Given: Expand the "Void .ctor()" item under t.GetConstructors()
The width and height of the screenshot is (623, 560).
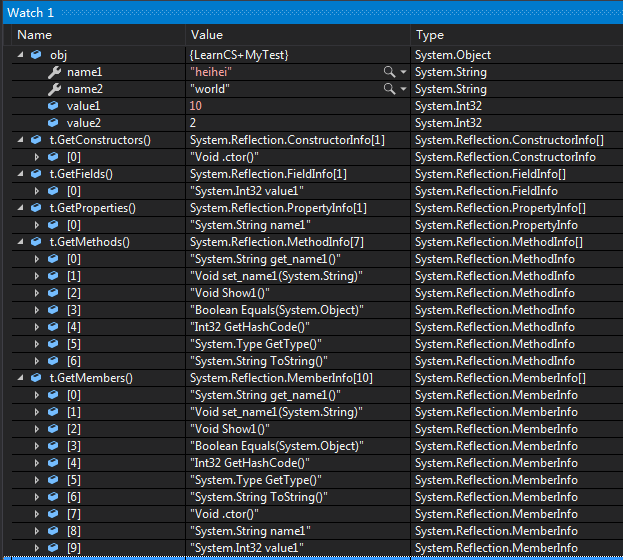Looking at the screenshot, I should (x=37, y=157).
